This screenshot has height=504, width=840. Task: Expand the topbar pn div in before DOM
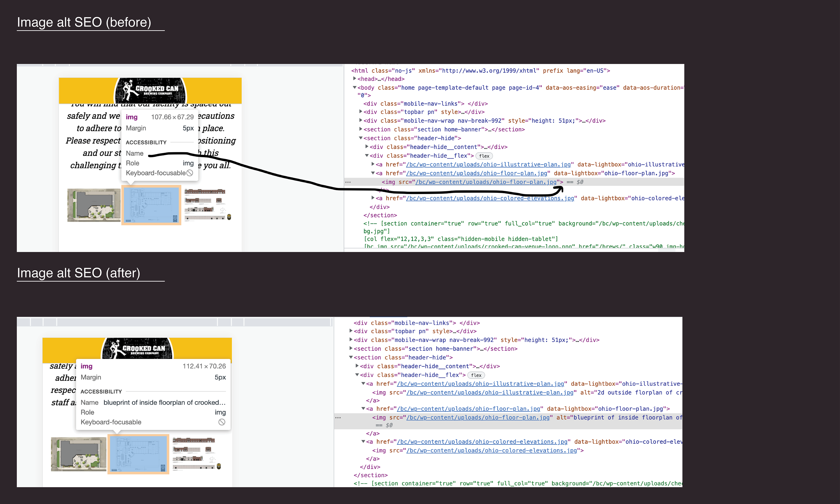point(360,112)
